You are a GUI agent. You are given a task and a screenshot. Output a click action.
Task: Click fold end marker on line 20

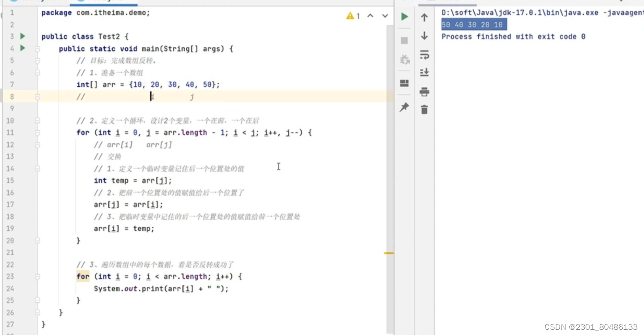[x=38, y=240]
